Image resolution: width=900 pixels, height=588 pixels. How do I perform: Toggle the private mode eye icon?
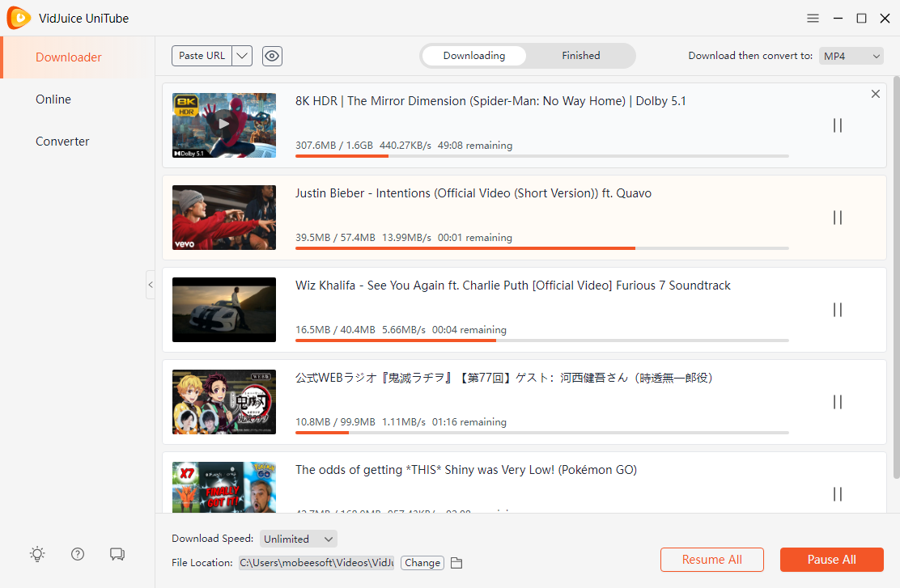point(272,57)
